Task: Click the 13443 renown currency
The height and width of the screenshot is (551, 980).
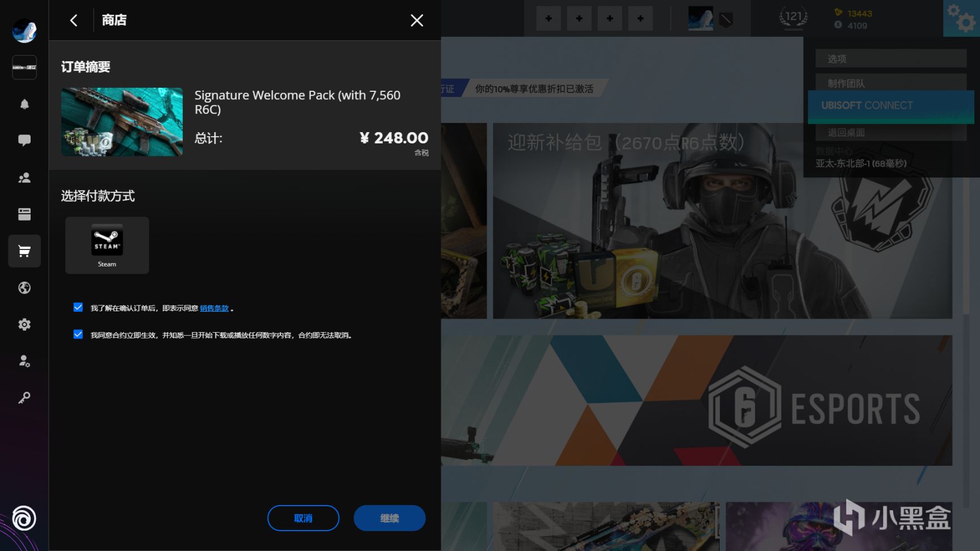Action: click(x=853, y=13)
